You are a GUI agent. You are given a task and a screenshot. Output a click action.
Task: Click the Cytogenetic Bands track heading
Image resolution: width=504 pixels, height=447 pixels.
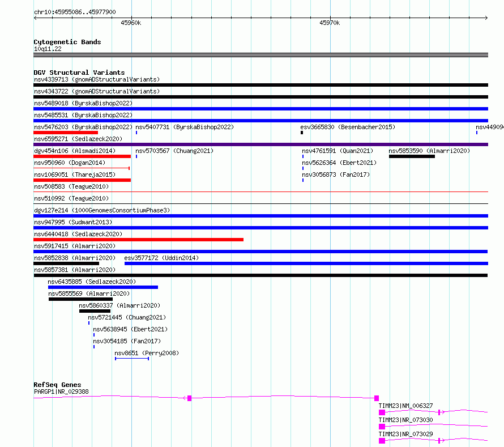(67, 42)
